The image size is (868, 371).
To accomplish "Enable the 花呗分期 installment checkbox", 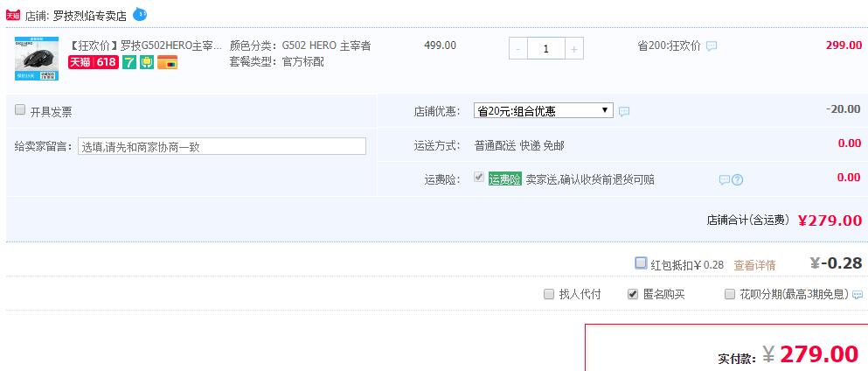I will point(730,294).
